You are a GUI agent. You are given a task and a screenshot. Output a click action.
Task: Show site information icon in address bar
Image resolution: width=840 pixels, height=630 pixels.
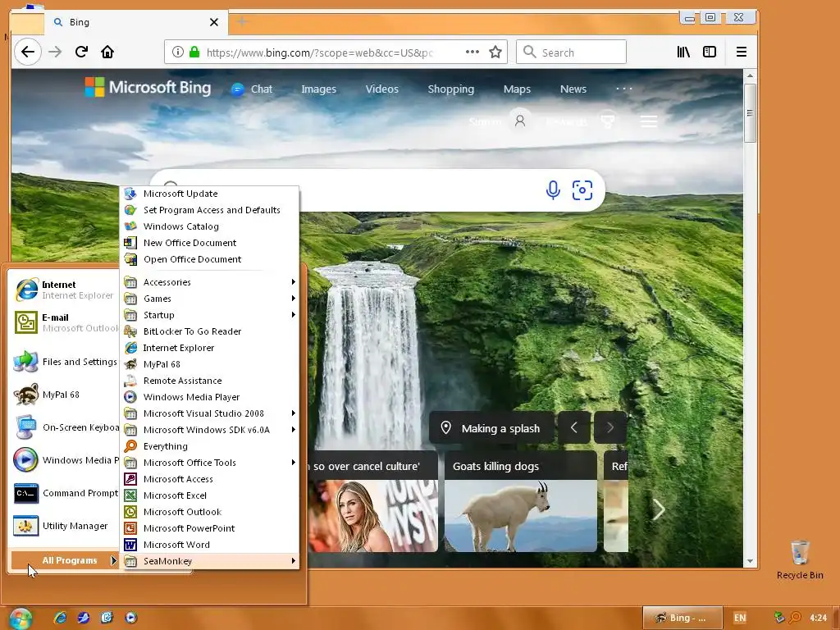pos(178,52)
